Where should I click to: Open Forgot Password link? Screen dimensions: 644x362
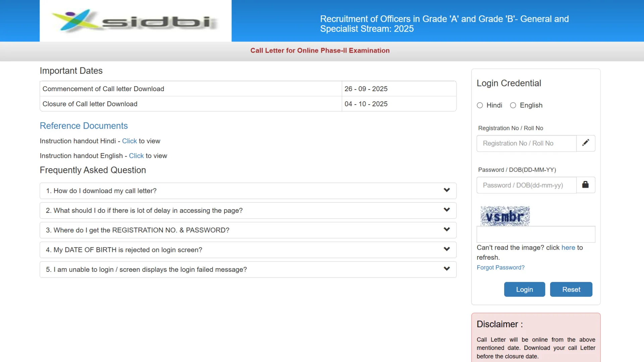click(x=500, y=267)
